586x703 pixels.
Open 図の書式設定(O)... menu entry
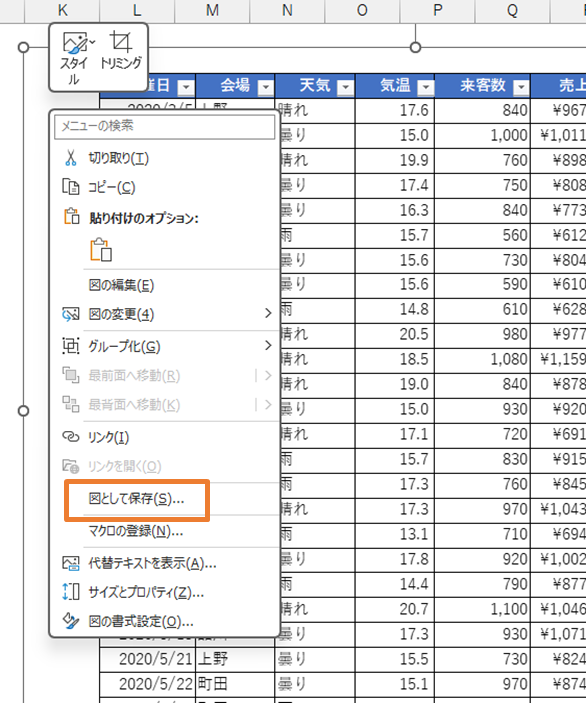point(141,621)
